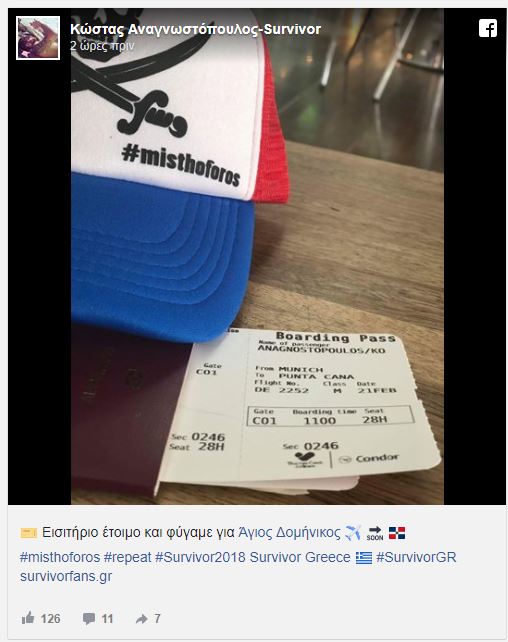
Task: Open the Survivor Greece page link
Action: coord(300,557)
